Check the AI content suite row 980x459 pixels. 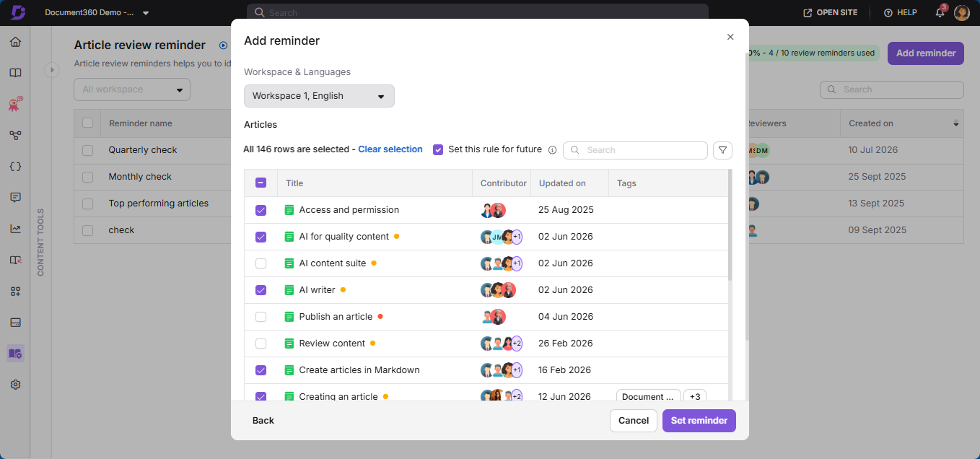(261, 263)
